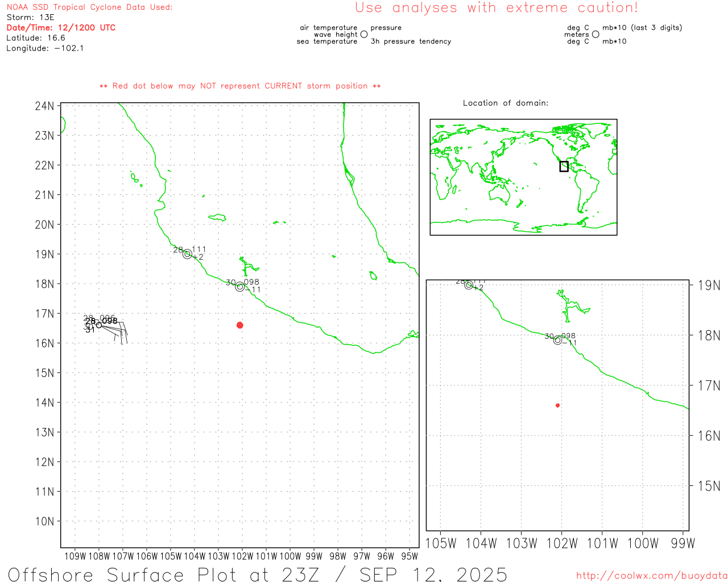Screen dimensions: 728x582
Task: Click the '14N' latitude axis label
Action: point(45,403)
